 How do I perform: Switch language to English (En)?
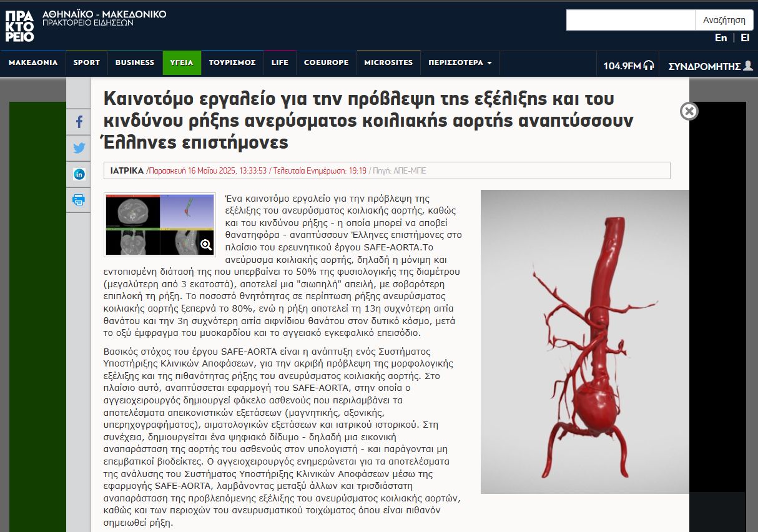(721, 37)
